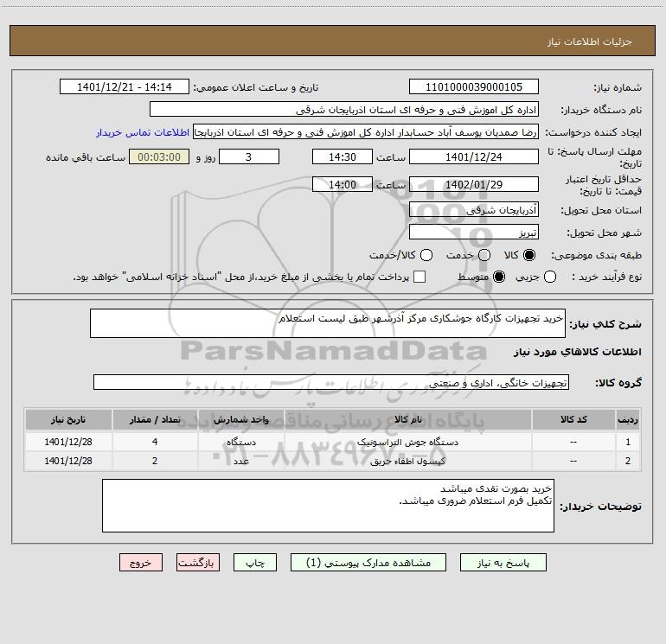Click the خروج exit button
Screen dimensions: 666x644
[x=141, y=563]
